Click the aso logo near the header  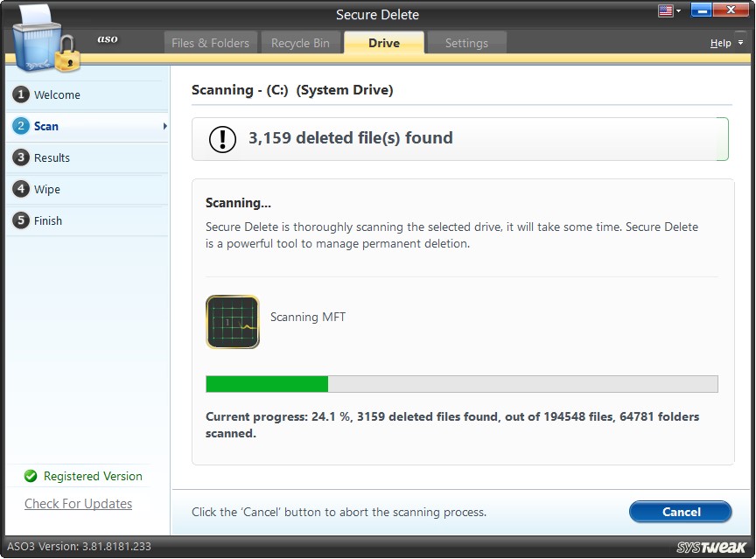[x=108, y=39]
